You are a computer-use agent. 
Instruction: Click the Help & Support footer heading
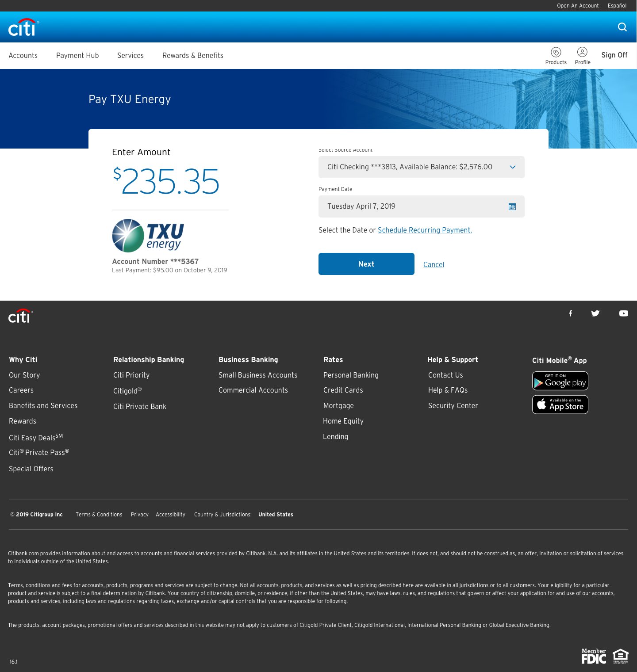453,360
